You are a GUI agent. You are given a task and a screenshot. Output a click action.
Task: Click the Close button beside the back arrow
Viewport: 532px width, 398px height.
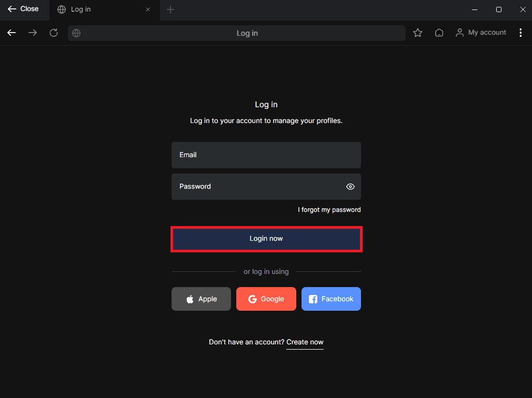tap(24, 9)
